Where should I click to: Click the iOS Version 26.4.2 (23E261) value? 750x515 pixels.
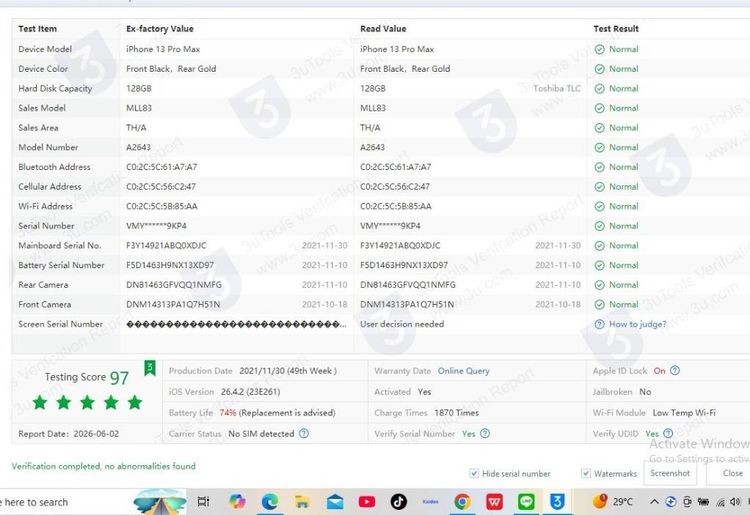250,392
